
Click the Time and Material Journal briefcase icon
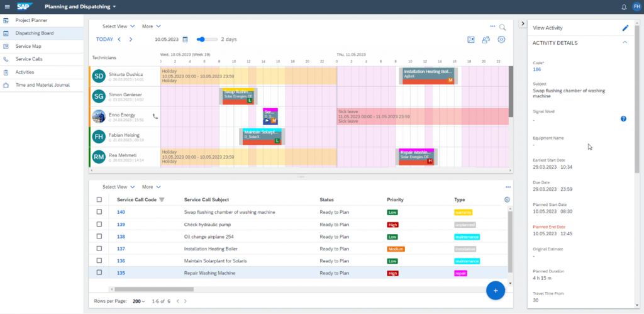6,85
